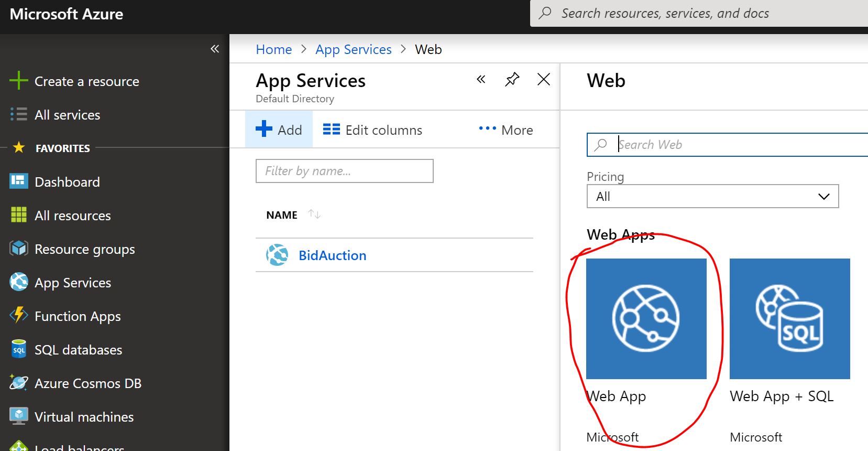Viewport: 868px width, 451px height.
Task: Click the Resource groups cube icon
Action: pos(19,248)
